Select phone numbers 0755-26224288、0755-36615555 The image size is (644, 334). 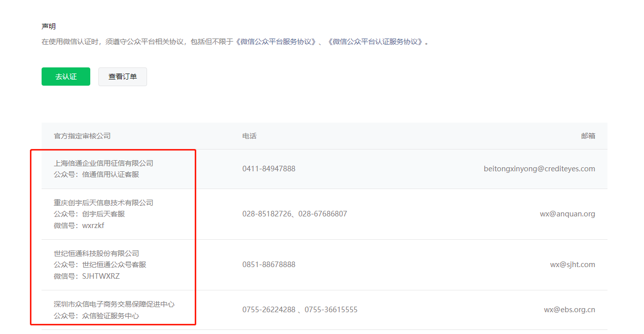coord(300,310)
